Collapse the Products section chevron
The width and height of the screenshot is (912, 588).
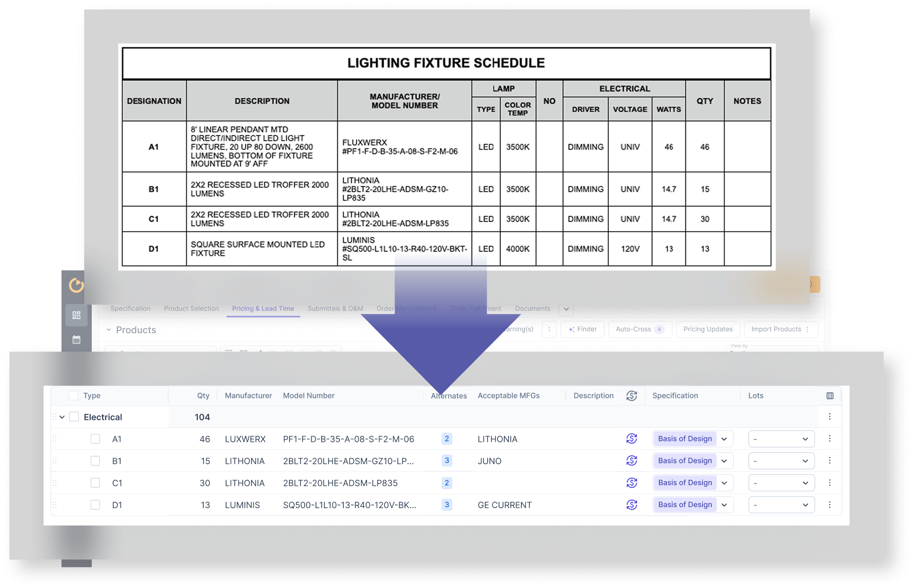coord(108,330)
